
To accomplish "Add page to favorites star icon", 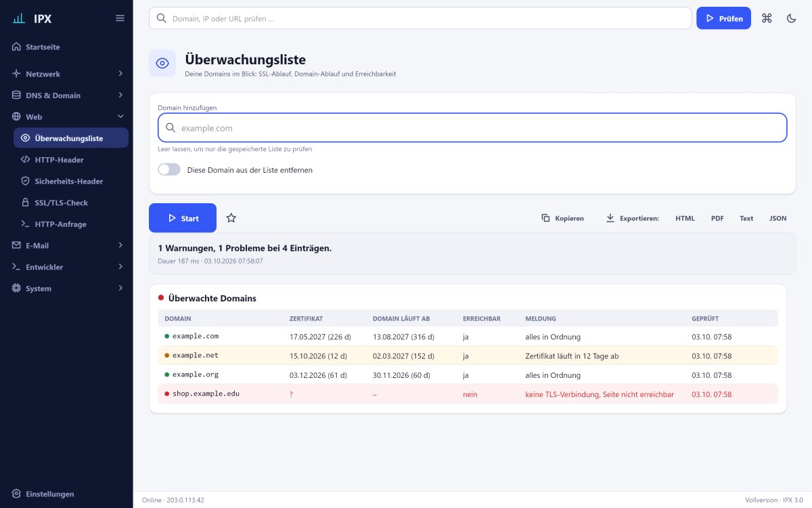I will [x=231, y=218].
